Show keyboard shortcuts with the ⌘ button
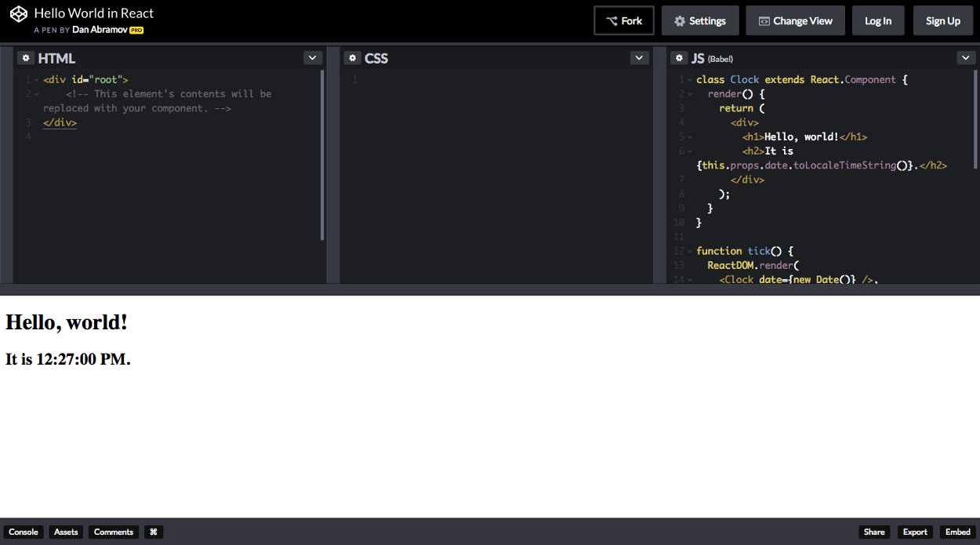 click(x=154, y=532)
